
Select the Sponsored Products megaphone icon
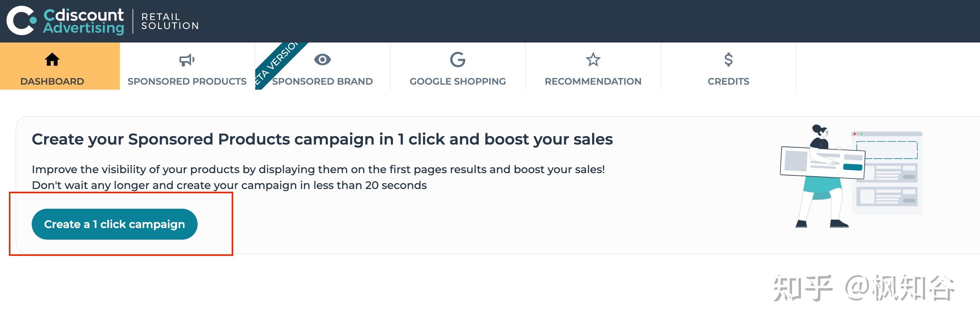[187, 60]
